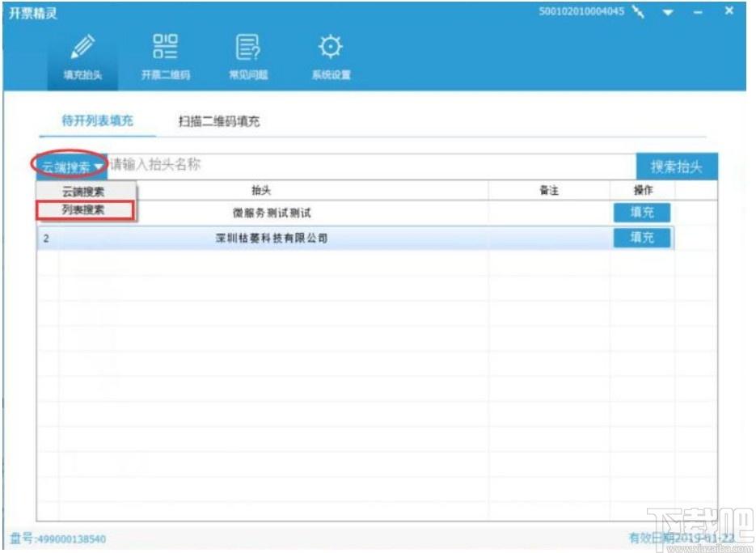
Task: Minimize the 开票精灵 window
Action: tap(698, 13)
